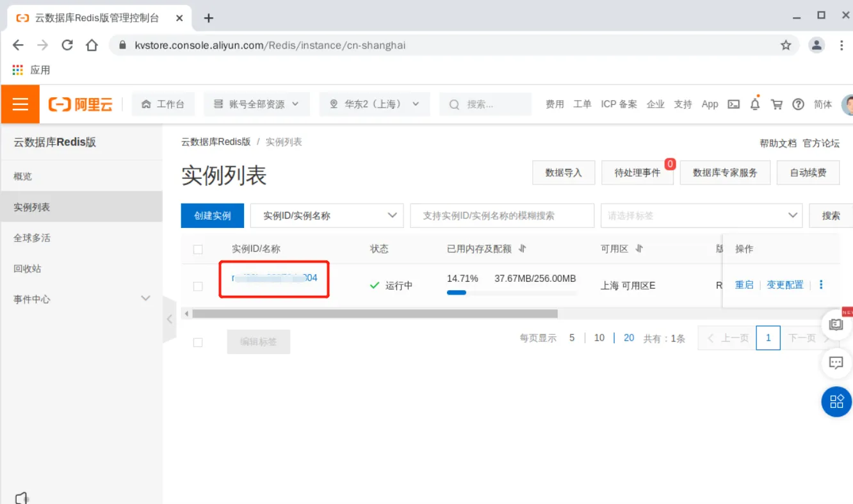853x504 pixels.
Task: Open the Cloud Shell terminal icon
Action: [x=734, y=104]
